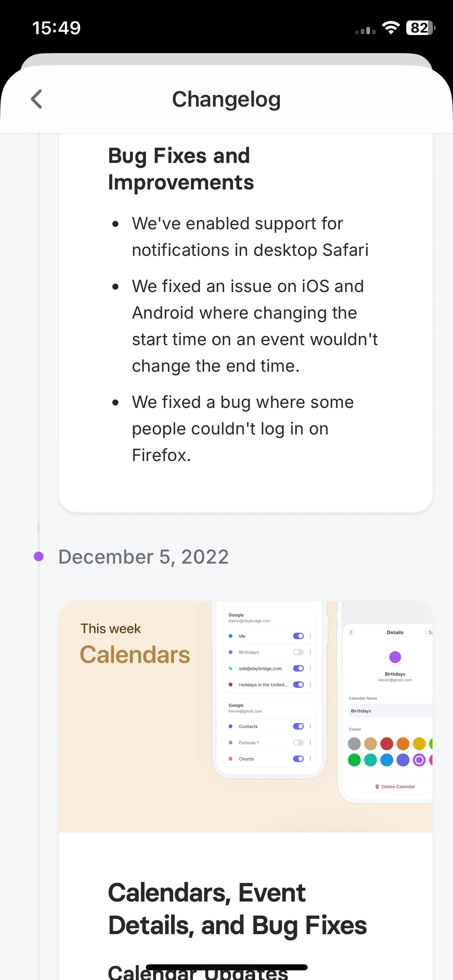
Task: Open the three-dot menu next to Chords
Action: tap(310, 759)
